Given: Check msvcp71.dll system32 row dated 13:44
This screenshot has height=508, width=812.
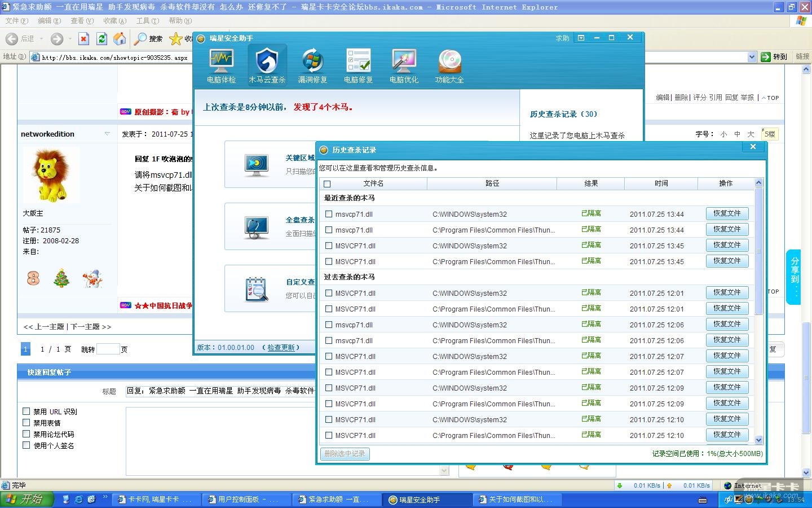Looking at the screenshot, I should [329, 214].
